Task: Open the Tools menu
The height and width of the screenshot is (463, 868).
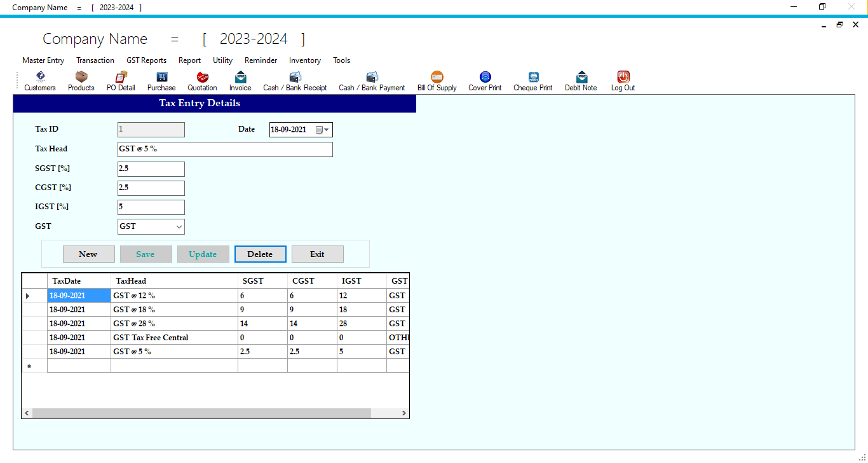Action: 342,60
